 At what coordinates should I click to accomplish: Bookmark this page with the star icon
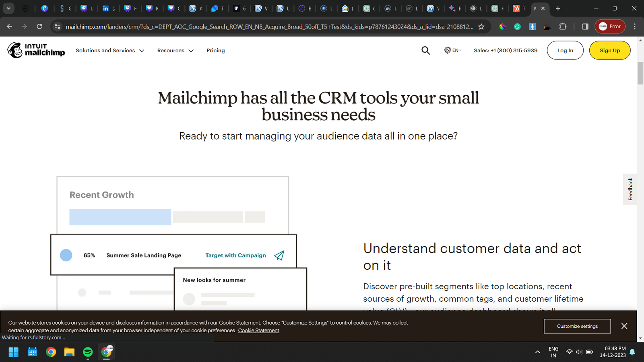(481, 27)
